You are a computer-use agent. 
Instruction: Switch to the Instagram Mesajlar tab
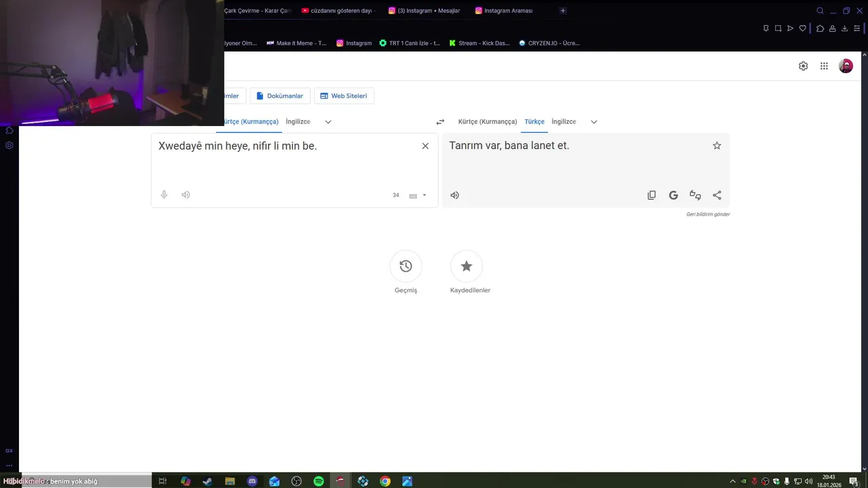click(424, 11)
